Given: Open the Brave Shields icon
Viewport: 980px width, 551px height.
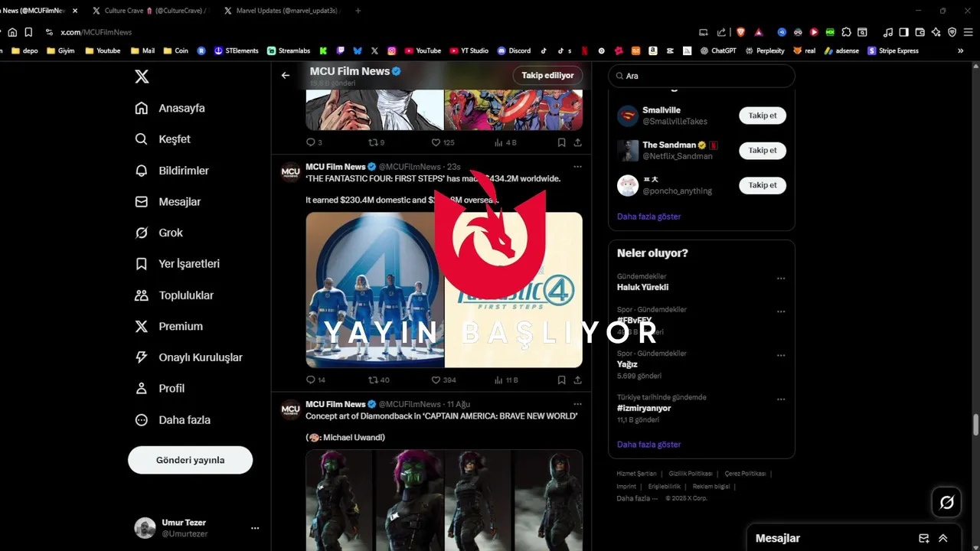Looking at the screenshot, I should [x=740, y=32].
